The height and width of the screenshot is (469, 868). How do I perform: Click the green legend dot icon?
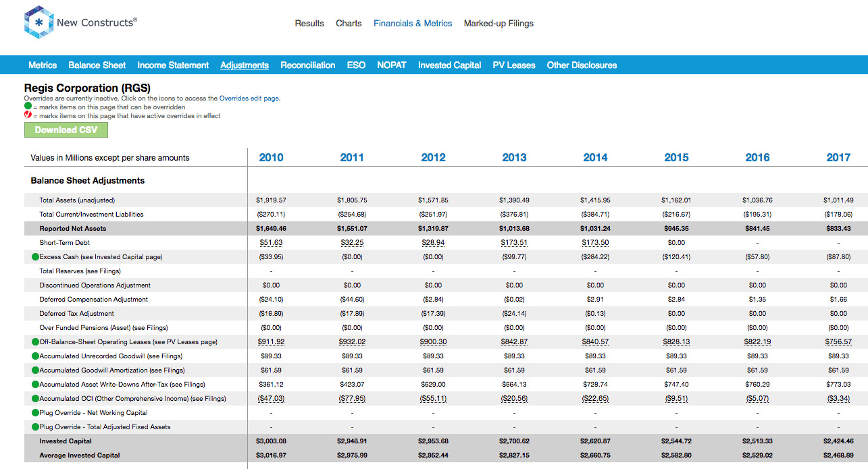[x=28, y=107]
